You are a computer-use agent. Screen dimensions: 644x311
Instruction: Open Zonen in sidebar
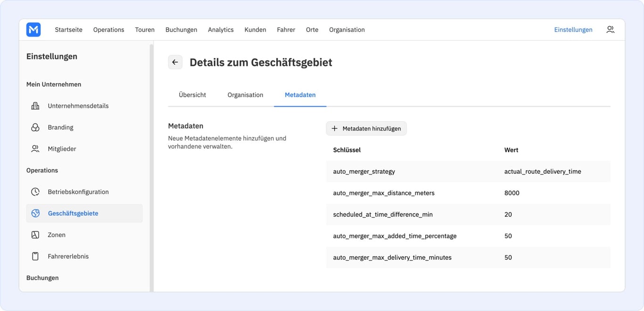84,235
